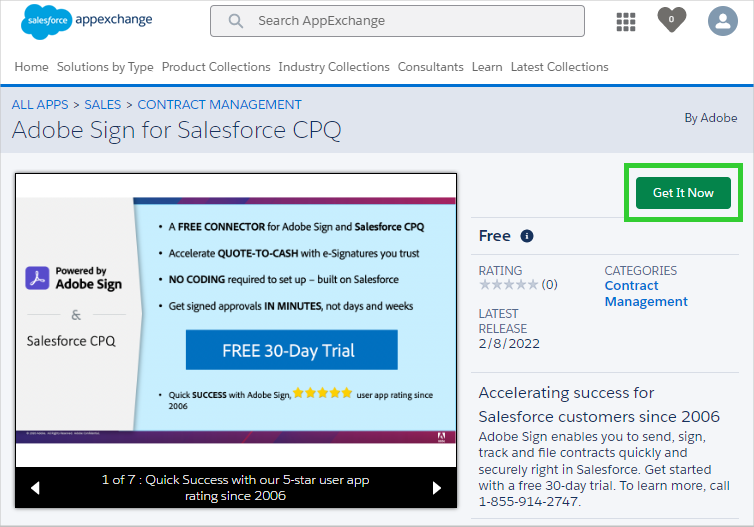This screenshot has height=527, width=754.
Task: Click the Free pricing info icon
Action: coord(527,236)
